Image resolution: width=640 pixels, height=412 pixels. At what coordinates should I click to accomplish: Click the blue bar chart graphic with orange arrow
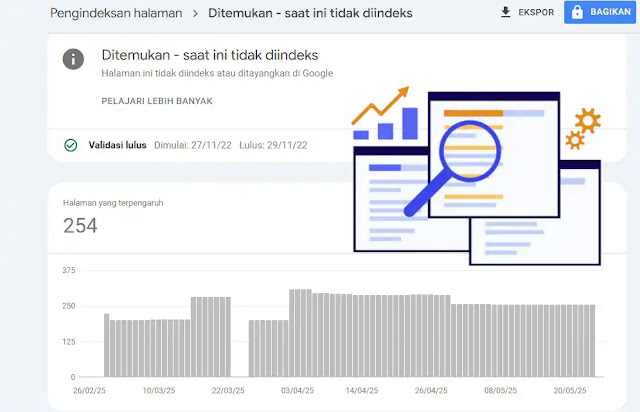coord(385,114)
